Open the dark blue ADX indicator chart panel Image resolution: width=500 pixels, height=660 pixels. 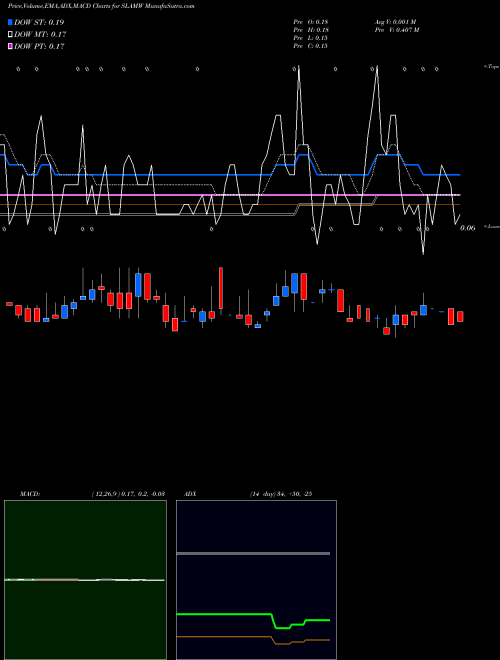pos(256,580)
